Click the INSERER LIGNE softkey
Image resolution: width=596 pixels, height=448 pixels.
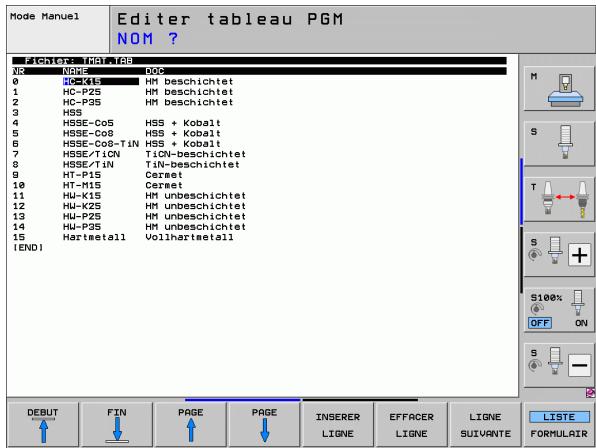click(x=338, y=425)
